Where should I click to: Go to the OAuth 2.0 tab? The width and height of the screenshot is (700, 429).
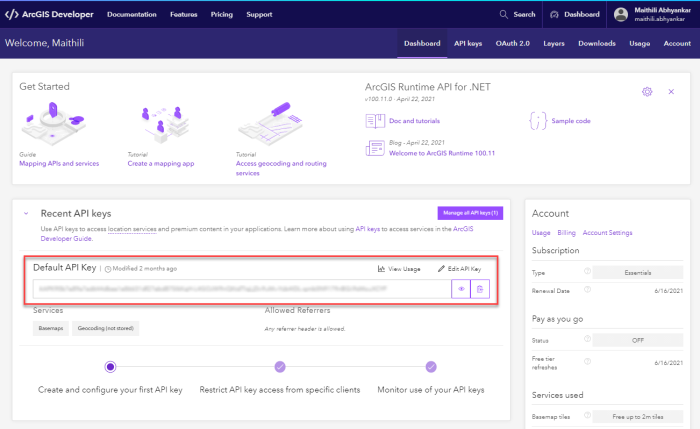[x=513, y=44]
